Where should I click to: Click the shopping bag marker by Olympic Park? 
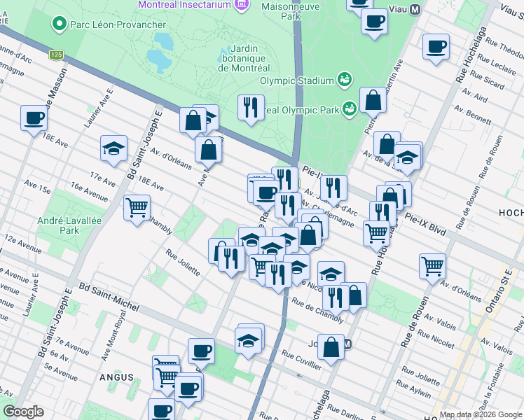[373, 101]
